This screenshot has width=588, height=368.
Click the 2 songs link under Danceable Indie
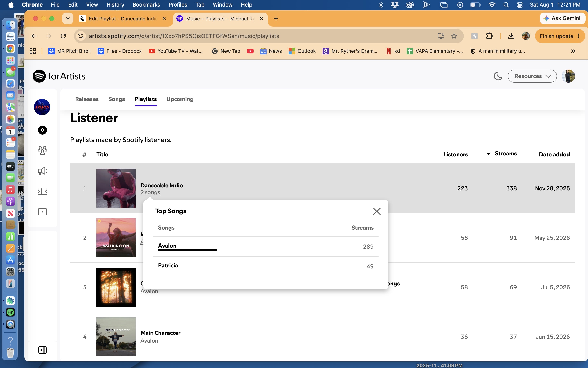click(x=150, y=192)
